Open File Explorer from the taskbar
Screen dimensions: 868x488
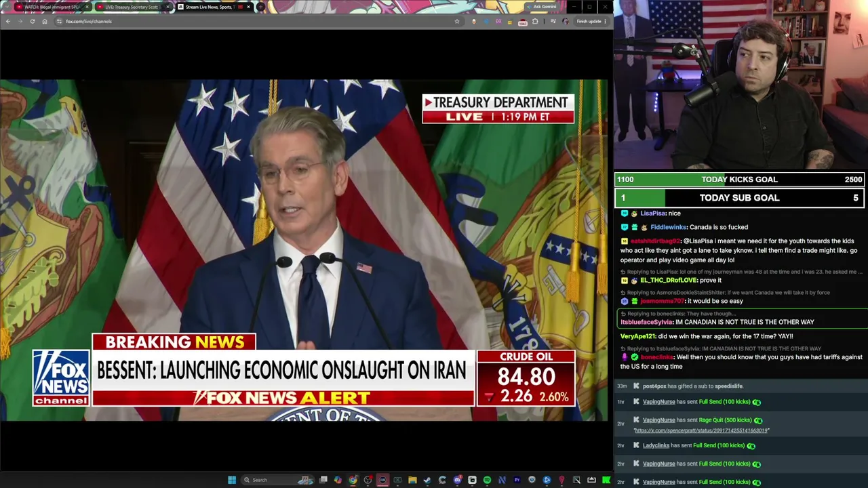412,480
